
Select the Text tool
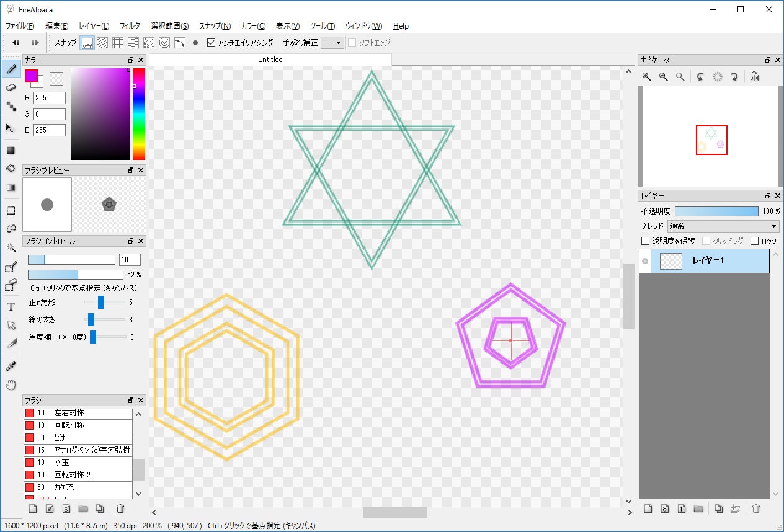(11, 307)
